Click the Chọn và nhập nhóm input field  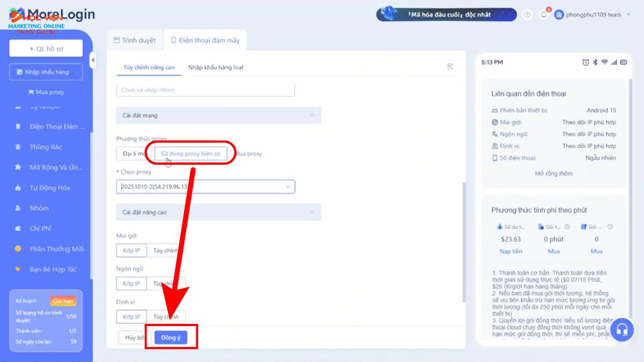pos(205,90)
